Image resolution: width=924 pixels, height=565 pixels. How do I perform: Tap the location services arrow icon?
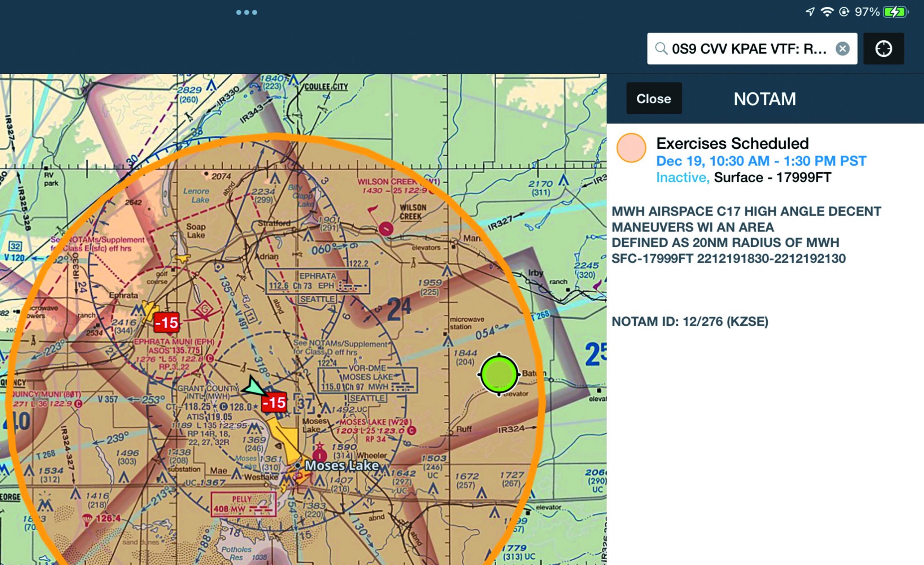[x=810, y=12]
